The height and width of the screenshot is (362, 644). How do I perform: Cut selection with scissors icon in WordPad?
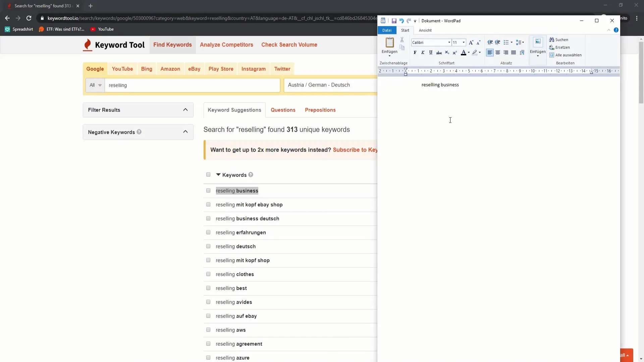point(402,40)
